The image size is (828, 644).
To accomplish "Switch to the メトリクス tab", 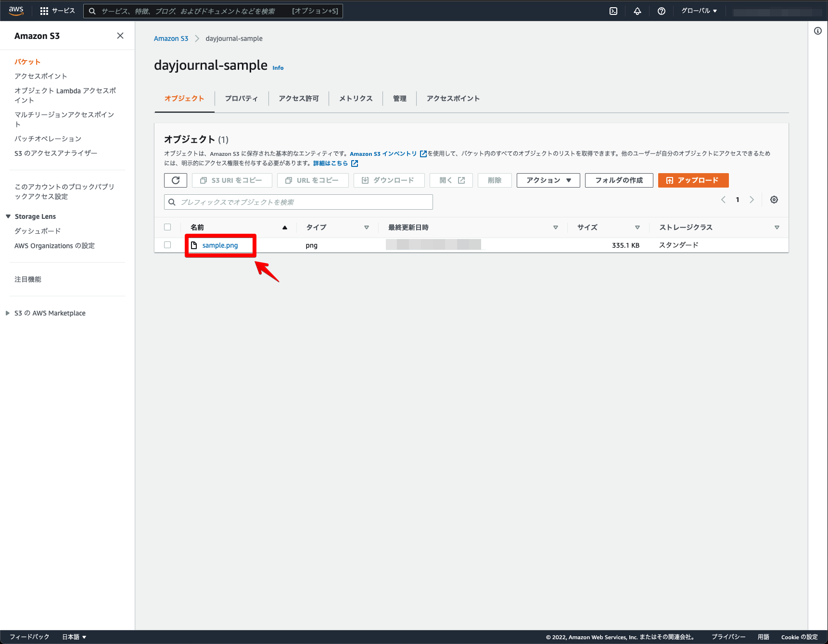I will (x=356, y=99).
